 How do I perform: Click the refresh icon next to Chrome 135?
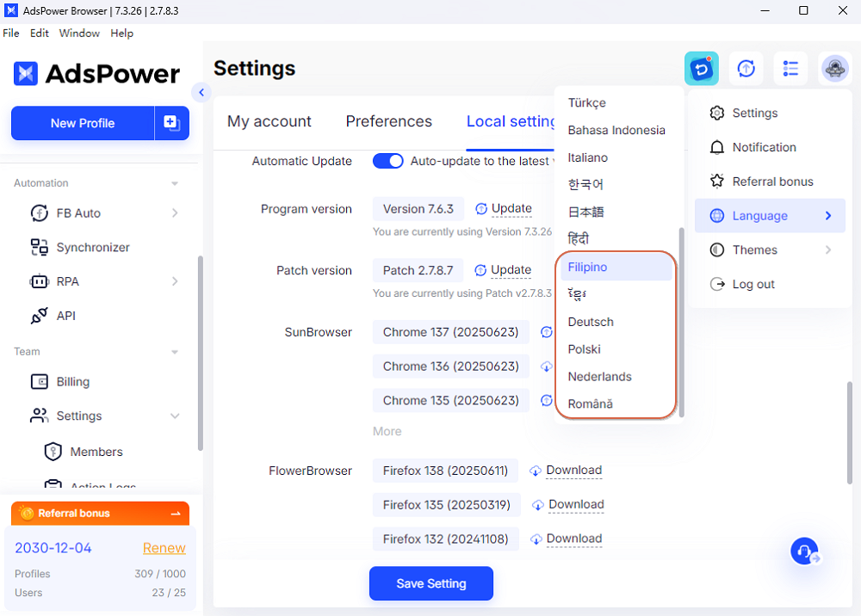546,400
